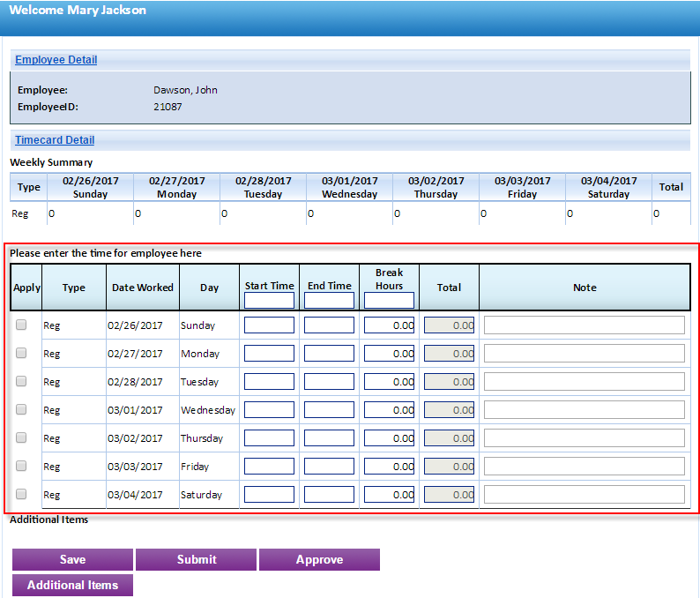Click Wednesday's Note field
The width and height of the screenshot is (700, 598).
[585, 409]
